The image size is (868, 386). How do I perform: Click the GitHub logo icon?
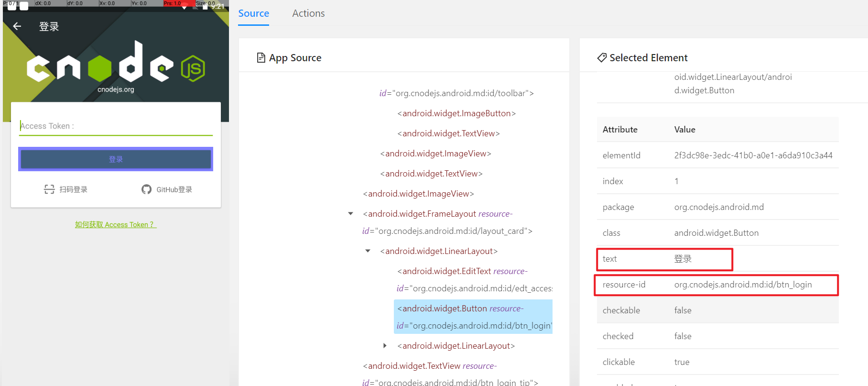point(146,189)
